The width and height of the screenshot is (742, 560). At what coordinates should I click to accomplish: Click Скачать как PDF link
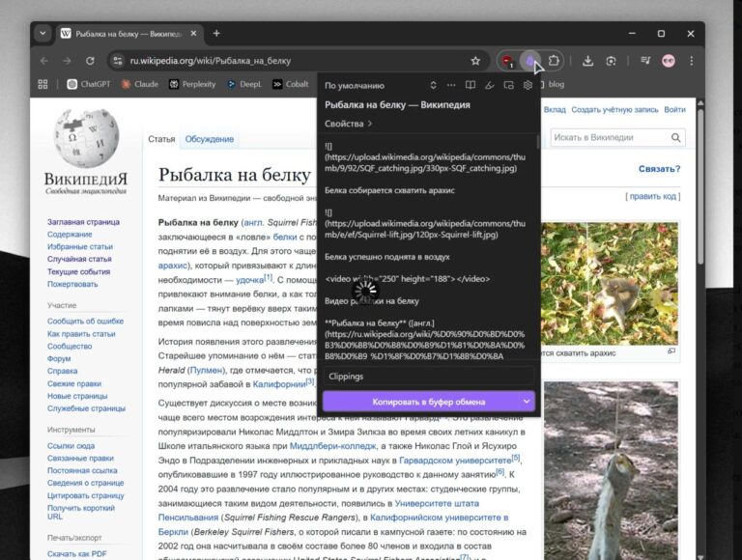(76, 554)
